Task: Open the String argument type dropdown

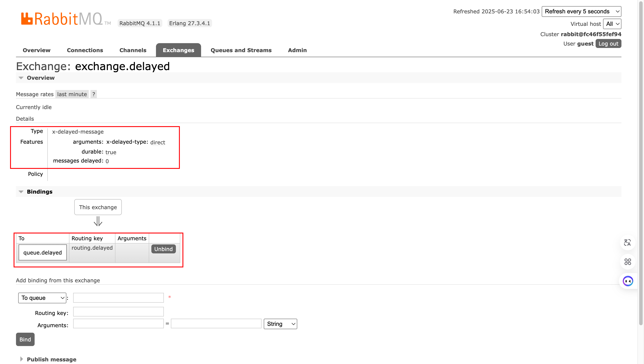Action: coord(280,324)
